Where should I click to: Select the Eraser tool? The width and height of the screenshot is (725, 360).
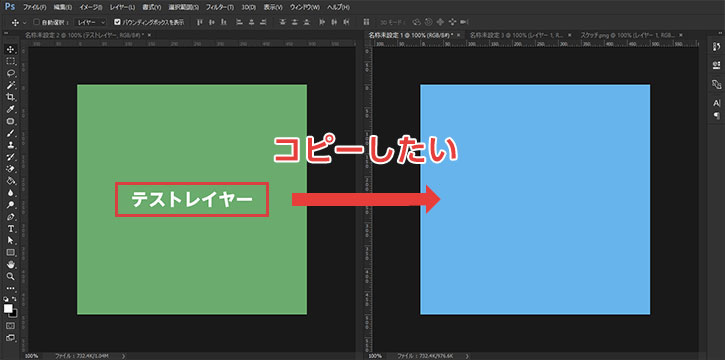[11, 169]
